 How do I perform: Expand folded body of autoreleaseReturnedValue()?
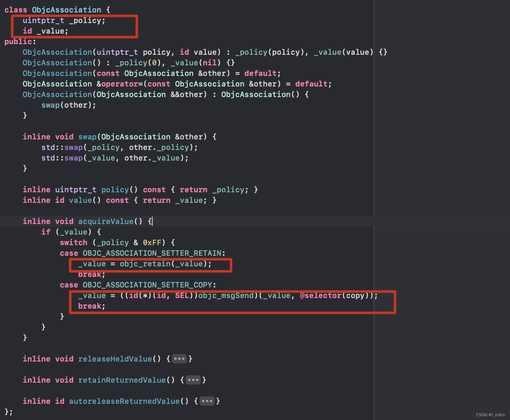tap(207, 401)
